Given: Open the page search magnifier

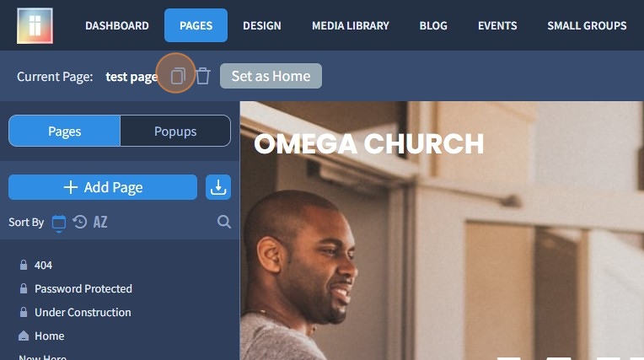Looking at the screenshot, I should coord(224,222).
